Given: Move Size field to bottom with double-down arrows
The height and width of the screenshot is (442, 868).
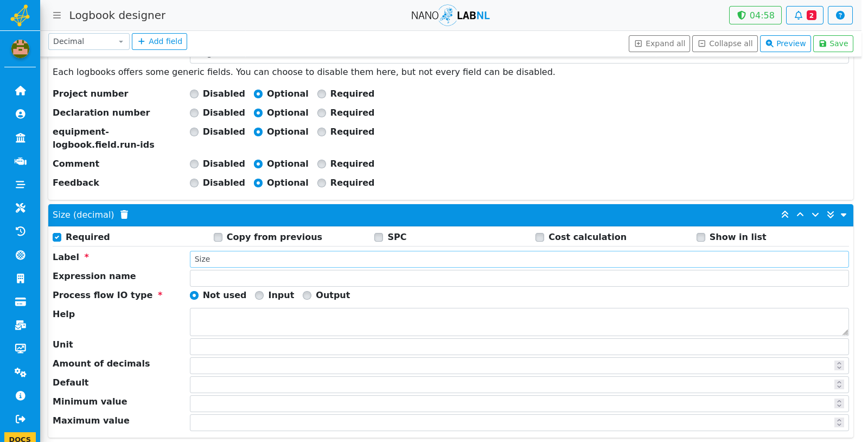Looking at the screenshot, I should (x=831, y=214).
